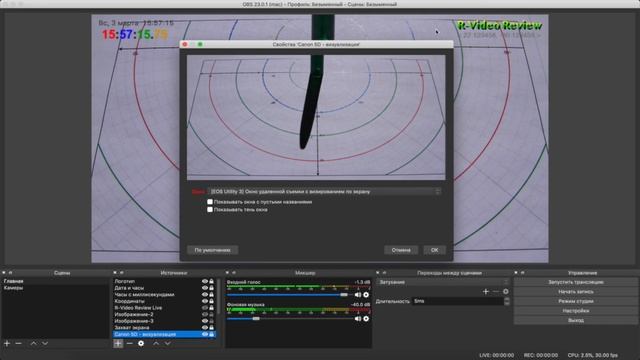Open settings gear for Входной голос

point(366,295)
